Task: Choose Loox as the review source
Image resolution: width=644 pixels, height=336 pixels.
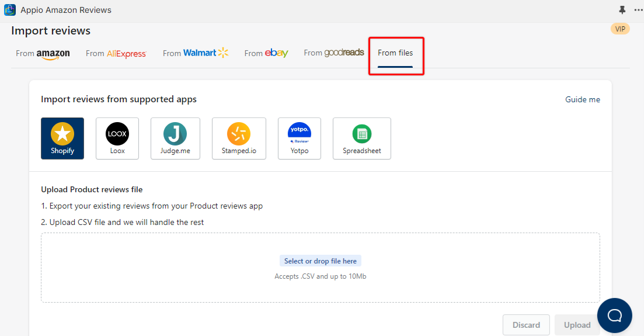Action: (x=117, y=138)
